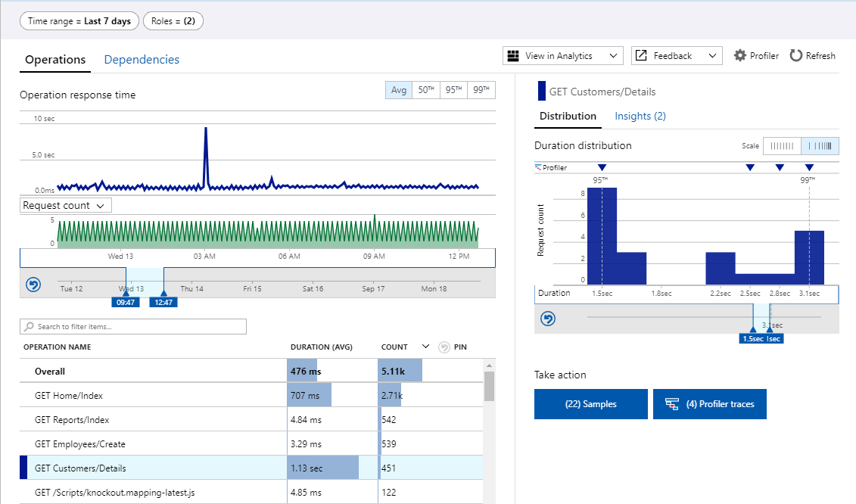Select the GET /Scripts/knockout.mapping-latest.js operation

[251, 493]
